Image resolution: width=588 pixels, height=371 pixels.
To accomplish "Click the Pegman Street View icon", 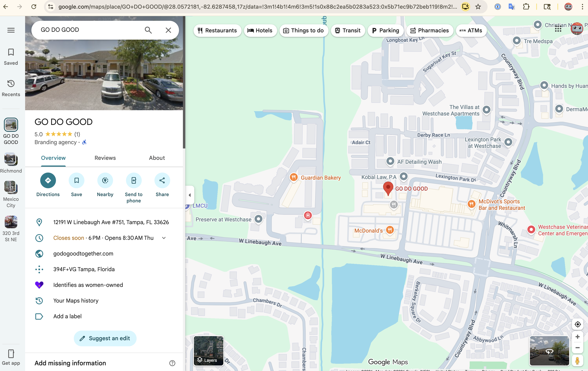I will (x=577, y=361).
